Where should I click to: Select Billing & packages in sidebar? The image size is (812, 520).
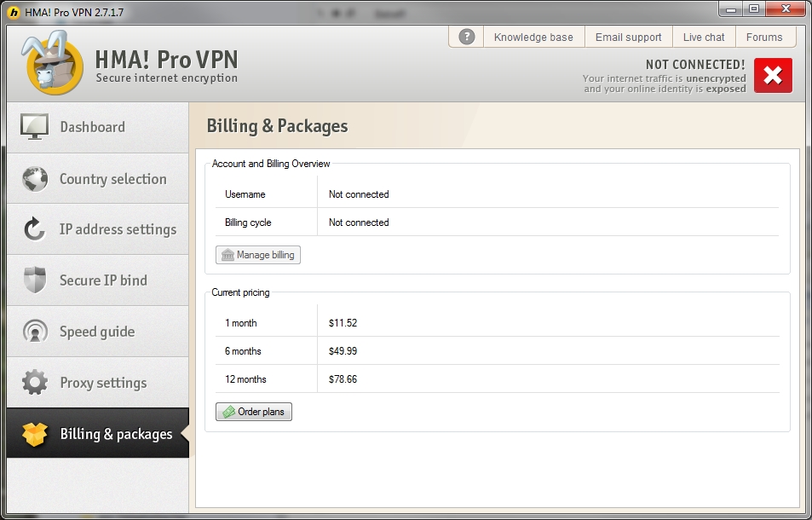98,433
